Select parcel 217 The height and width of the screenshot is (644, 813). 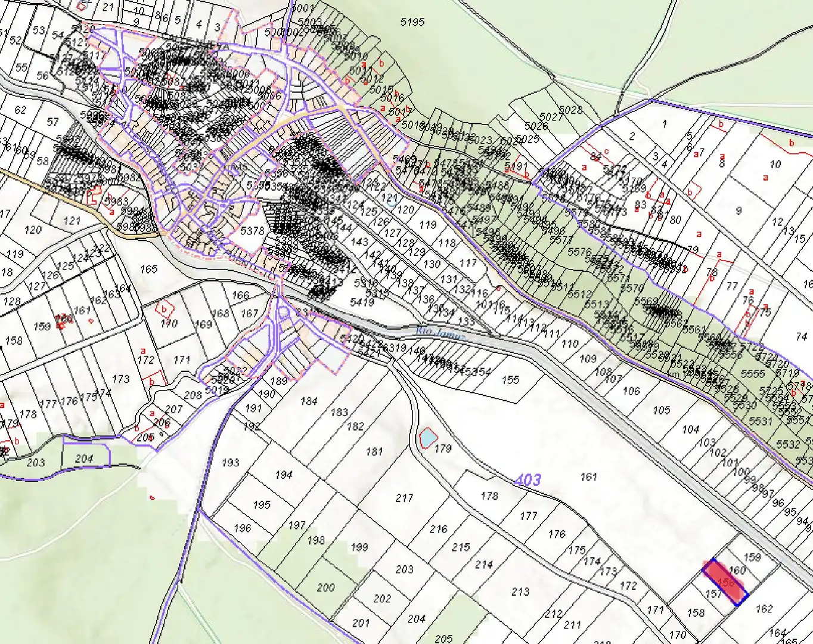pyautogui.click(x=404, y=497)
